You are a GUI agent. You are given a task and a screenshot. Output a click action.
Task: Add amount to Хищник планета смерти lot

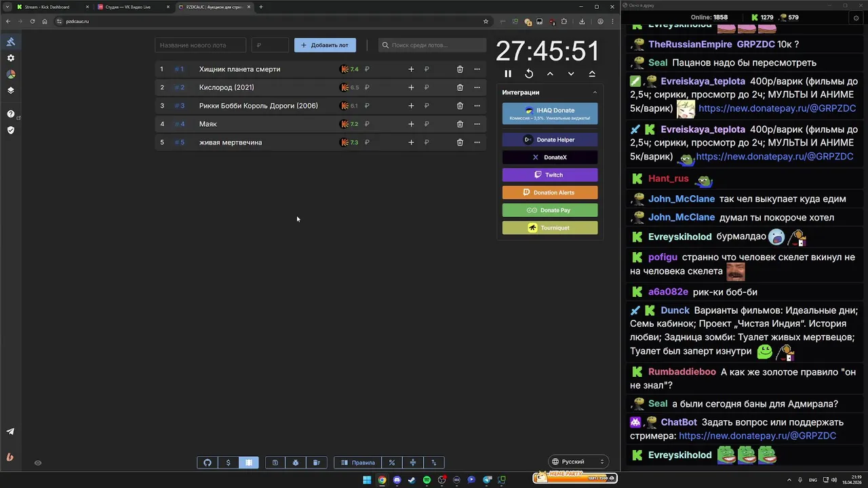click(x=411, y=69)
